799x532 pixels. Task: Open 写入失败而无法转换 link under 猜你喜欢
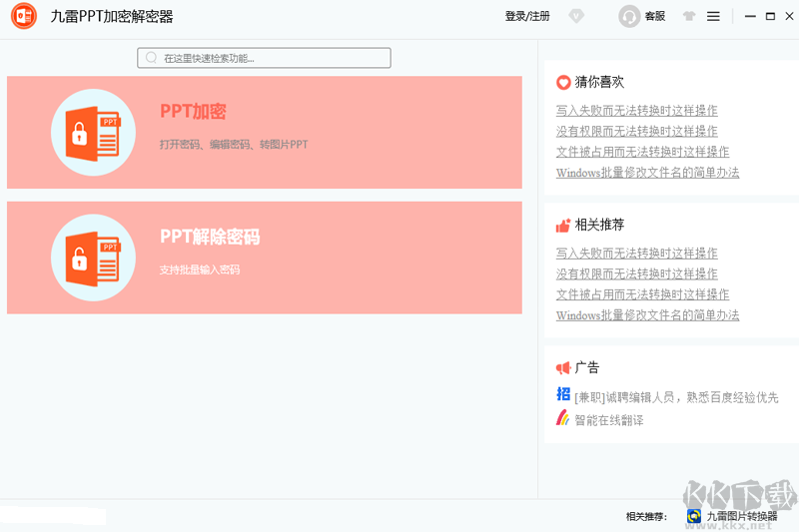tap(637, 111)
